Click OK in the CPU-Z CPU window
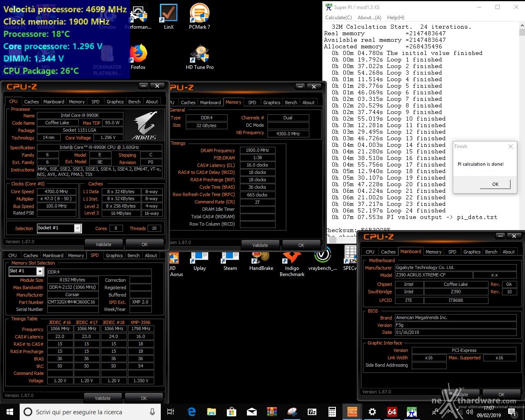 click(x=145, y=244)
